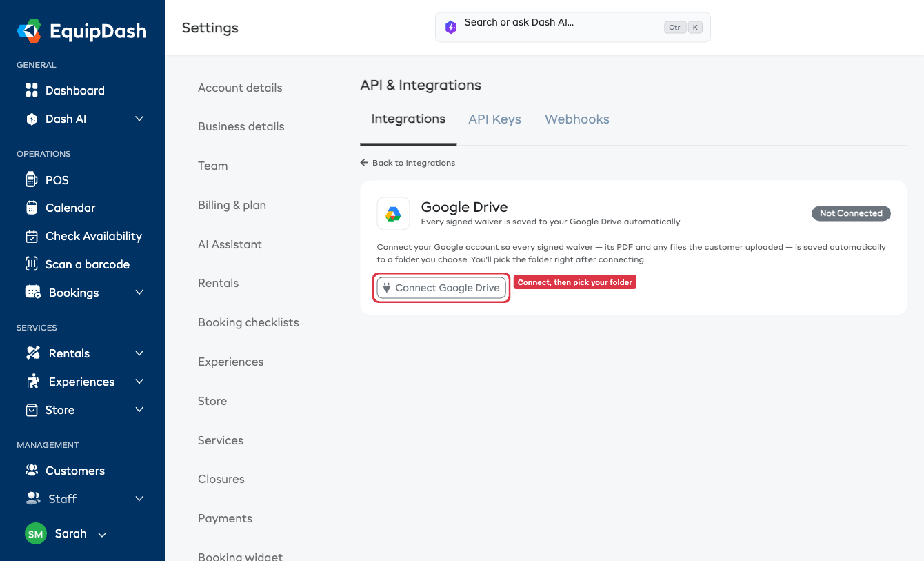Expand the Store submenu chevron
The width and height of the screenshot is (924, 561).
[139, 410]
